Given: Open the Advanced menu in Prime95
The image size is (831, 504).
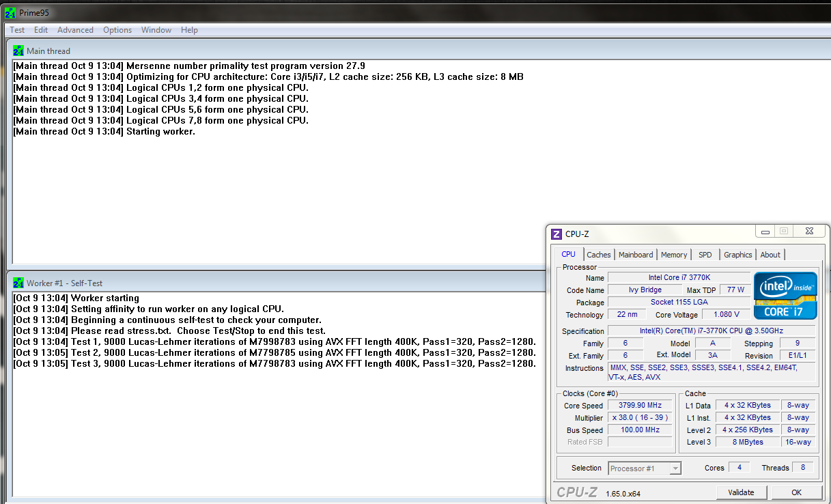Looking at the screenshot, I should [75, 30].
